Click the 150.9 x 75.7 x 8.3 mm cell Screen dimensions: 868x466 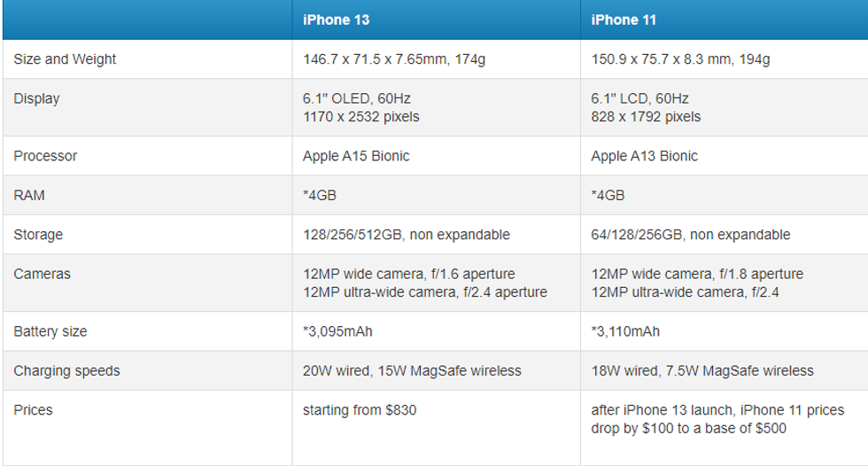(680, 59)
